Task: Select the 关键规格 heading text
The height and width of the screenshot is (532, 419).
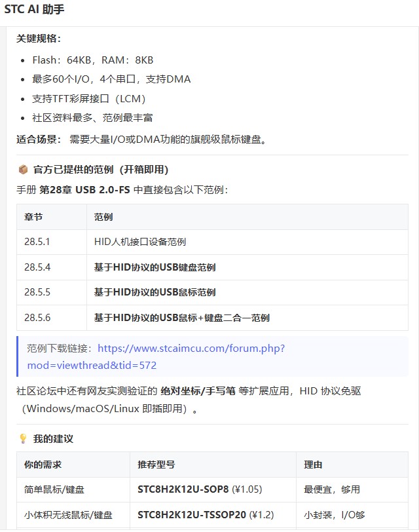Action: (39, 39)
